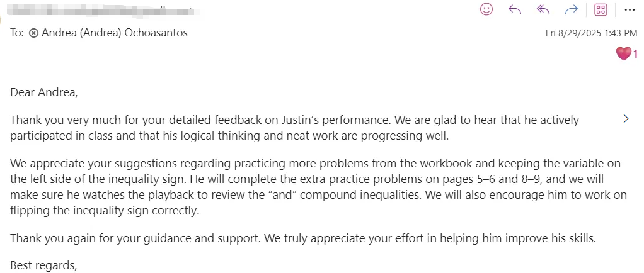The image size is (644, 273).
Task: Click the circled-x icon beside Andrea's name
Action: (x=33, y=33)
